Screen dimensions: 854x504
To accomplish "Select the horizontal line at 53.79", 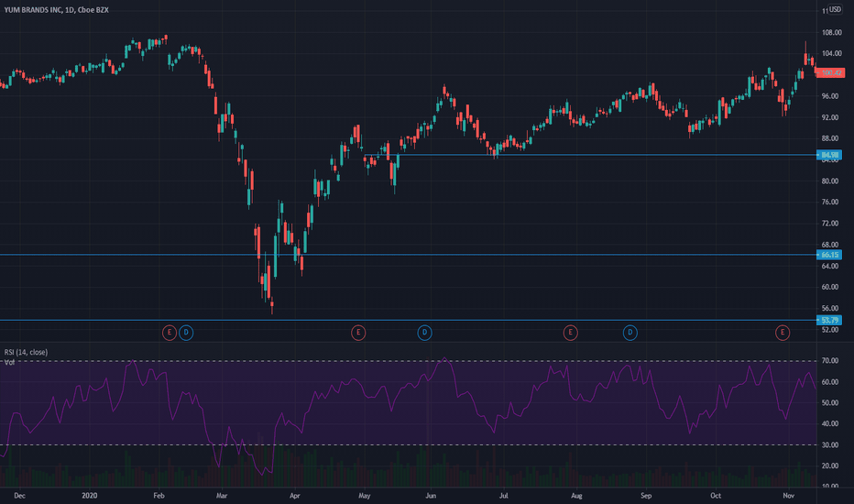I will (x=409, y=321).
